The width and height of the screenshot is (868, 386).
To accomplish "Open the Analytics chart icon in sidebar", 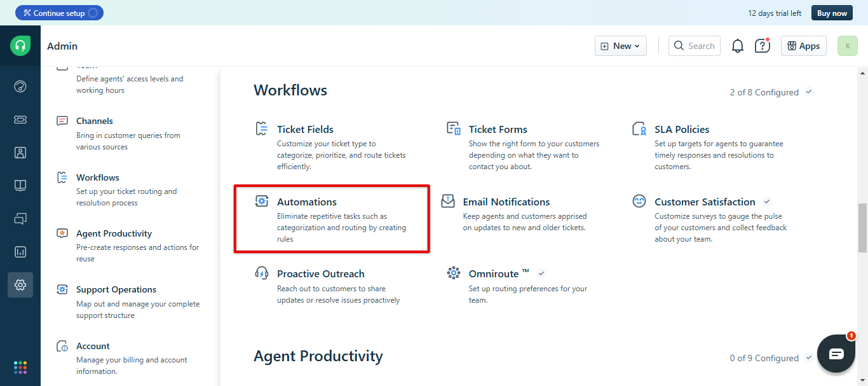I will click(x=20, y=252).
